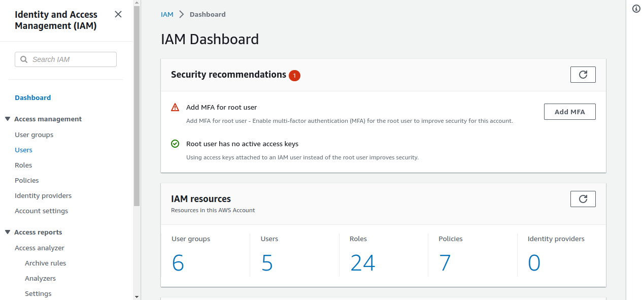Image resolution: width=644 pixels, height=300 pixels.
Task: Click the 'Access management' section label
Action: 48,119
